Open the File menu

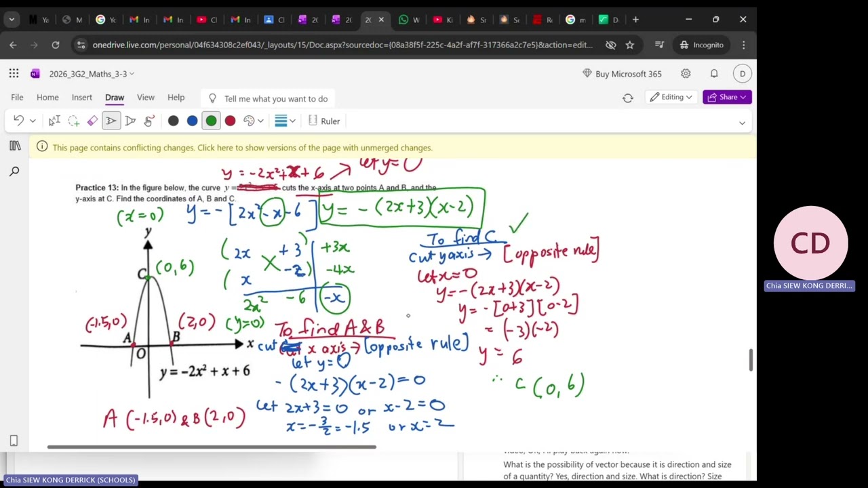17,98
